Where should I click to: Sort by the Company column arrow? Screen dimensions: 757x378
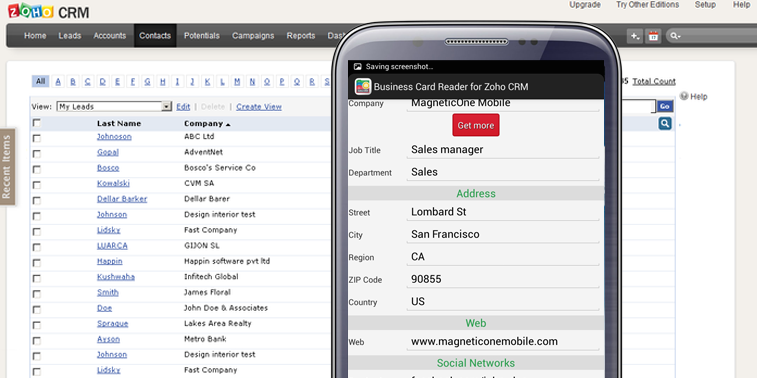[x=228, y=125]
